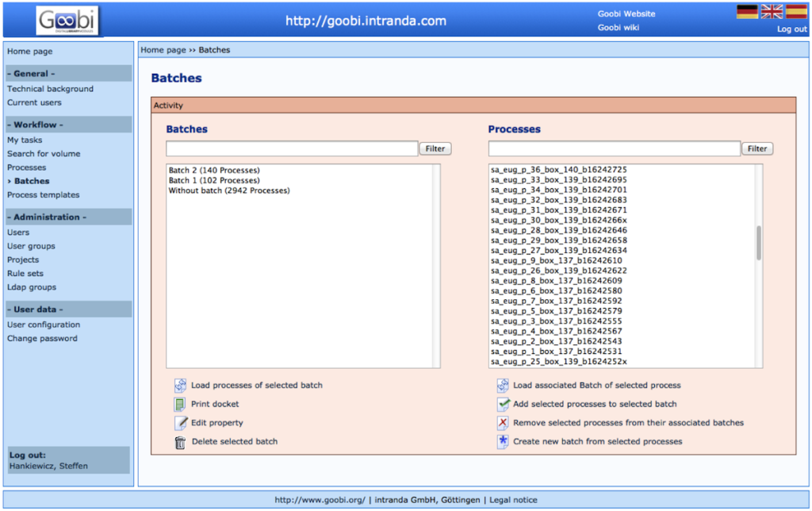Select Batch 2 (140 Processes)

pyautogui.click(x=214, y=170)
